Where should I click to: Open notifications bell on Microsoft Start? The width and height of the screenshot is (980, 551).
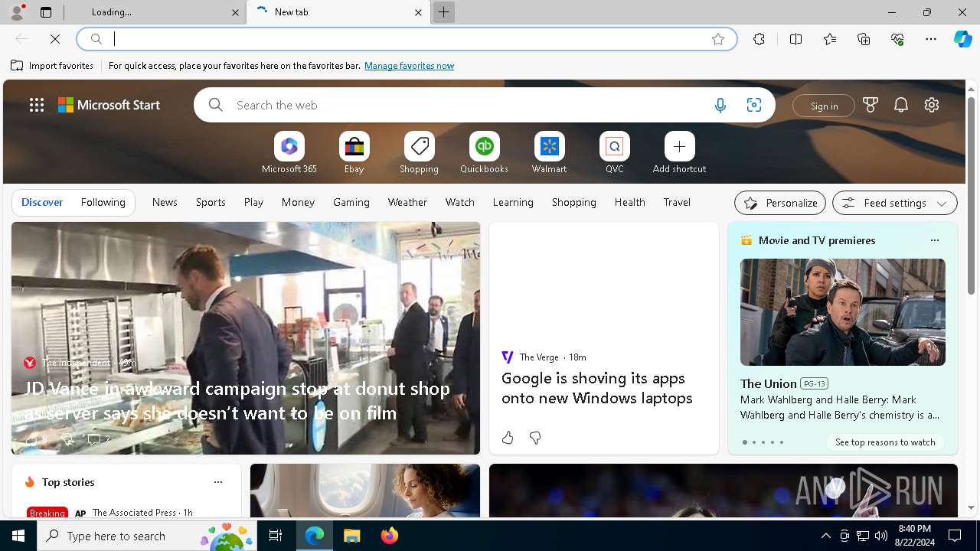[901, 105]
